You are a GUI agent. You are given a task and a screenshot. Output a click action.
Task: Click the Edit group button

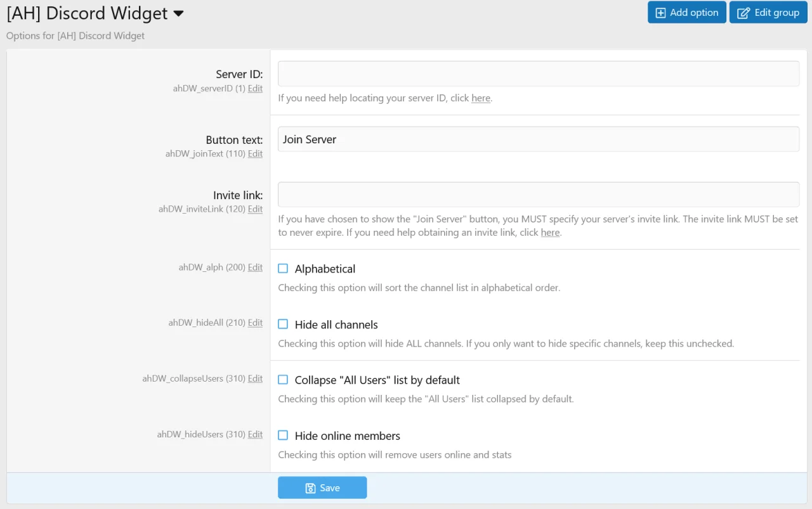(768, 13)
